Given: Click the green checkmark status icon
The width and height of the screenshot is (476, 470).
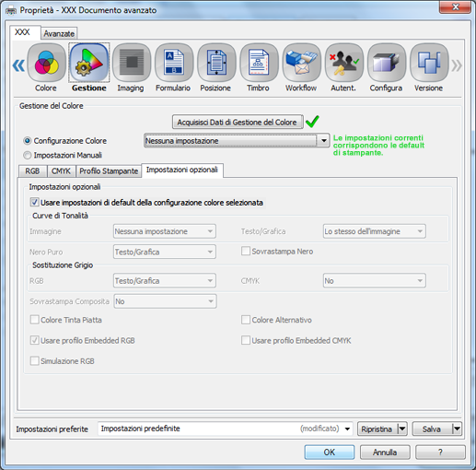Looking at the screenshot, I should (312, 122).
